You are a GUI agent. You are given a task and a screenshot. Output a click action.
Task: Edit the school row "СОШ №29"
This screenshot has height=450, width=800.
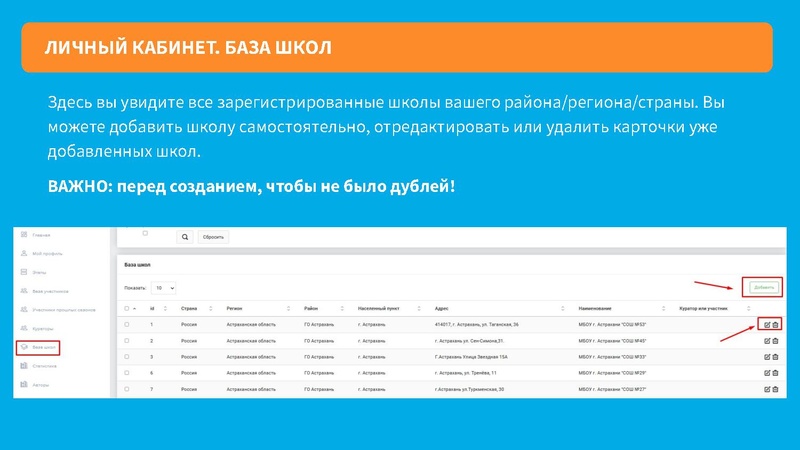click(767, 373)
